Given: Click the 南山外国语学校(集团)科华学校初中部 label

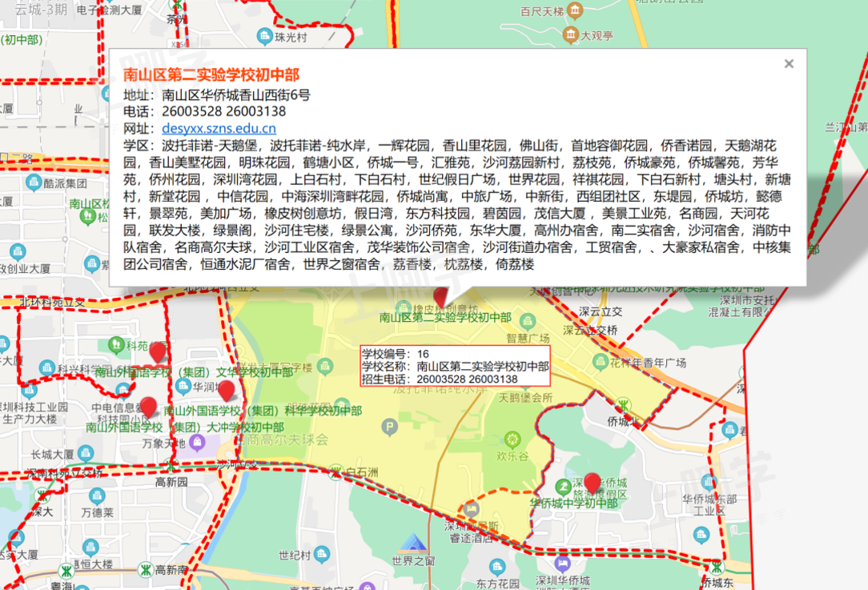Looking at the screenshot, I should tap(263, 411).
